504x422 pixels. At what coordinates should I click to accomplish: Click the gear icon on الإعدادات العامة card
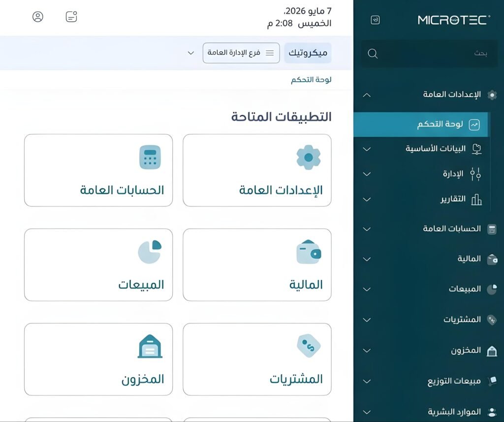(x=309, y=157)
